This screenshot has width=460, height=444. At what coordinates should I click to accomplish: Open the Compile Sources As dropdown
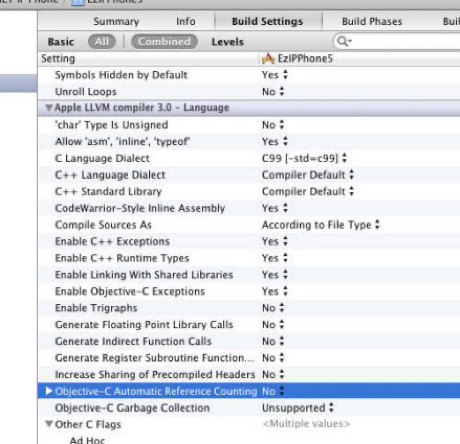[x=321, y=225]
